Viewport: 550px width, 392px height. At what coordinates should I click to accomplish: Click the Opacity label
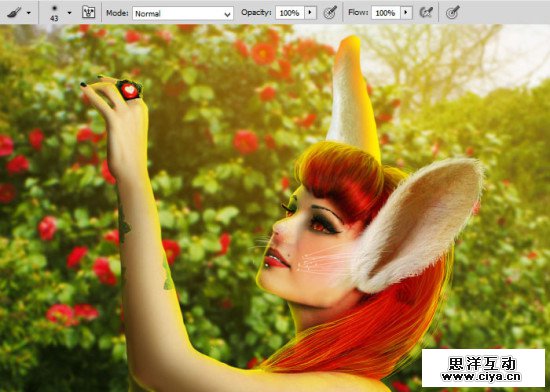256,13
